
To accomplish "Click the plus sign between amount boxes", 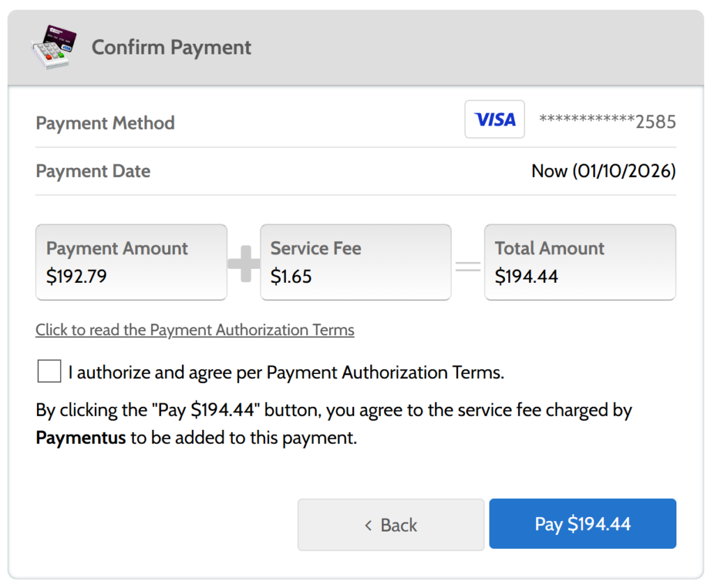I will [x=244, y=263].
